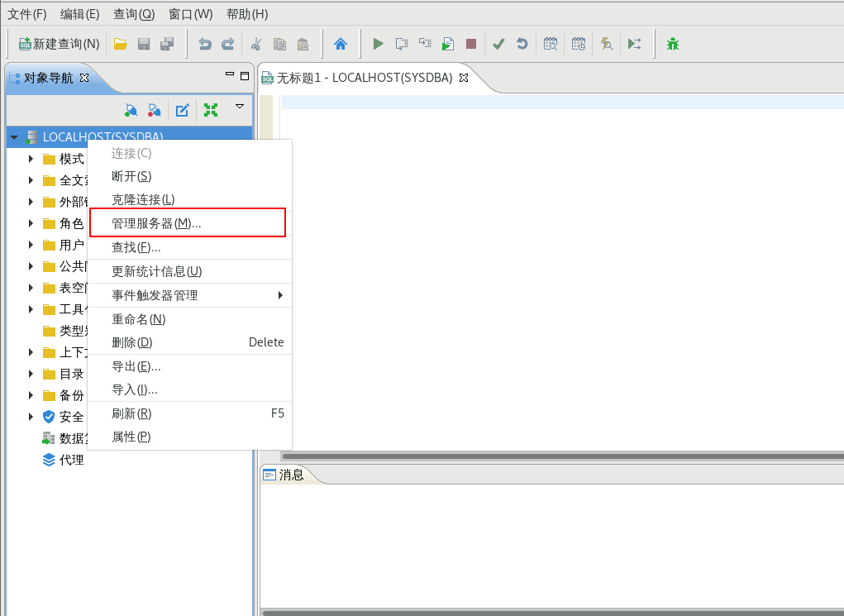Expand the 事件触发器管理 submenu arrow
Image resolution: width=844 pixels, height=616 pixels.
click(x=280, y=295)
